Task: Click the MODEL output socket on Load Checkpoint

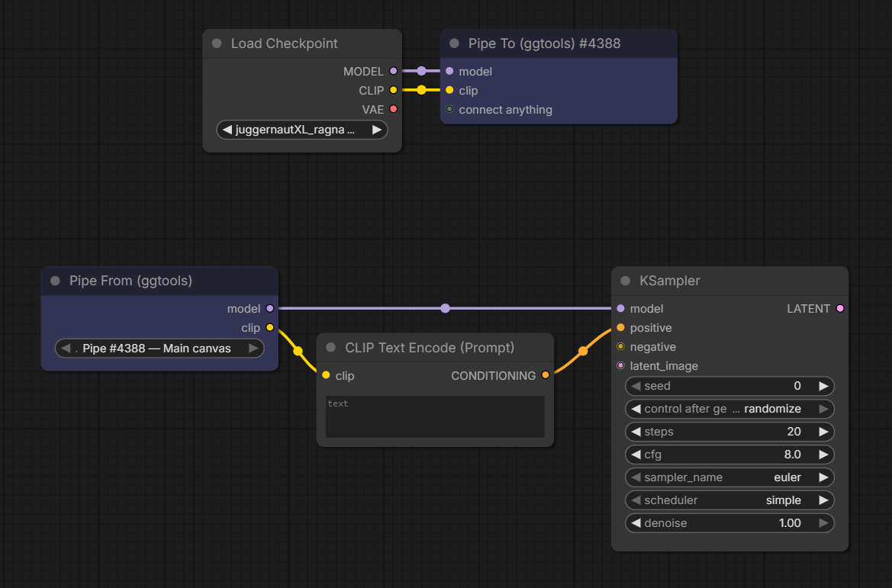Action: (393, 71)
